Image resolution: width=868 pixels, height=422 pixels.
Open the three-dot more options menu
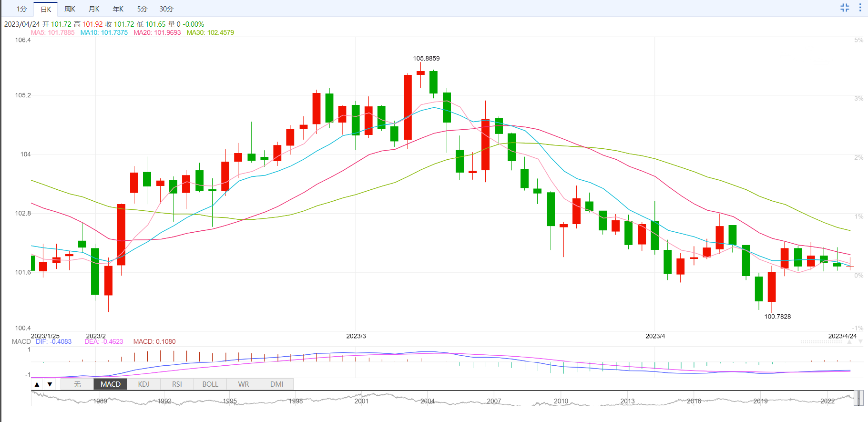[860, 8]
